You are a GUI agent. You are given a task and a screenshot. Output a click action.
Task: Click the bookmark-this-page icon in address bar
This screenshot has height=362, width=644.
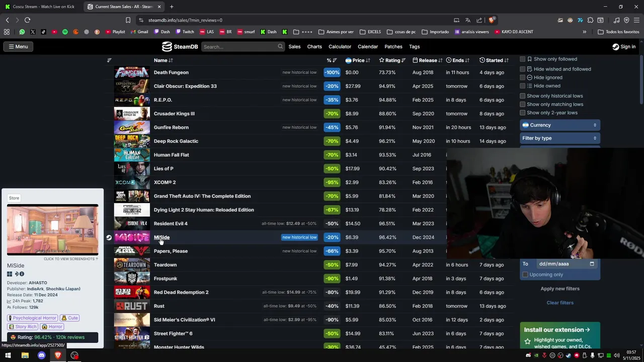[128, 20]
